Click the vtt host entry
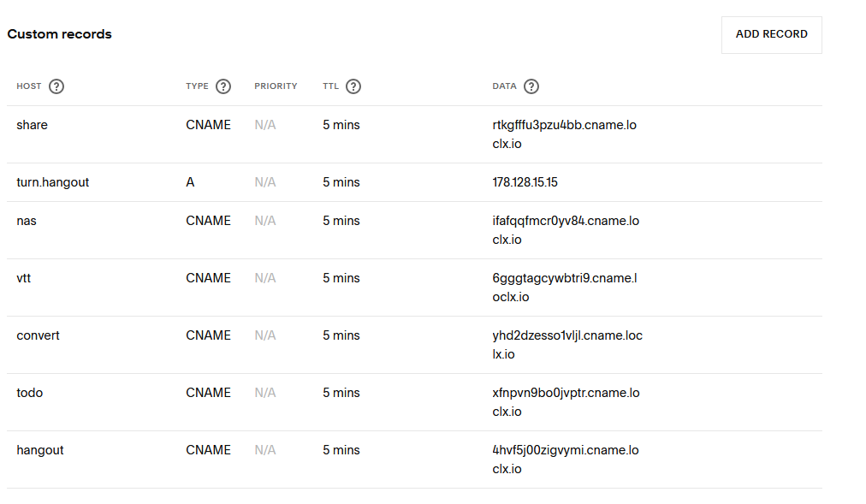 click(x=24, y=278)
